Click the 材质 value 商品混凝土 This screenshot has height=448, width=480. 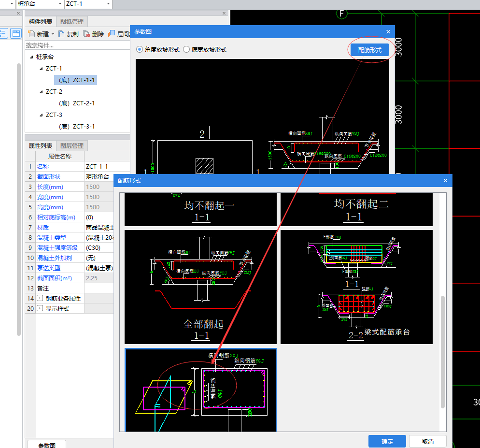point(99,227)
